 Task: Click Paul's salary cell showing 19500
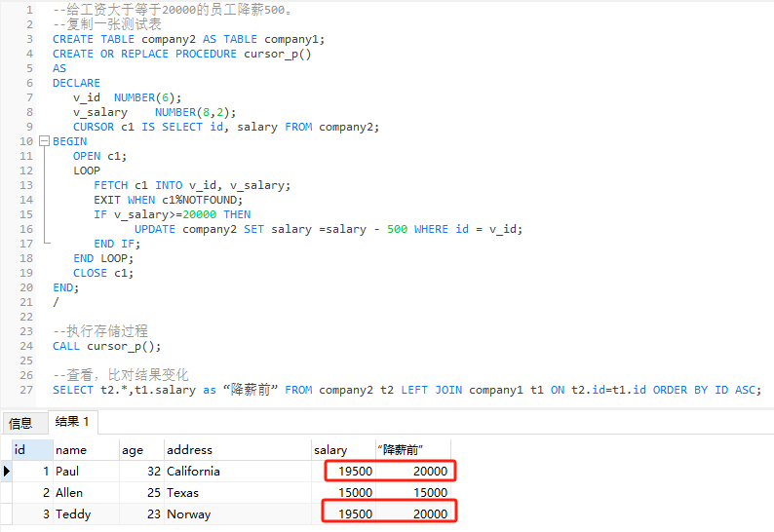click(x=343, y=471)
